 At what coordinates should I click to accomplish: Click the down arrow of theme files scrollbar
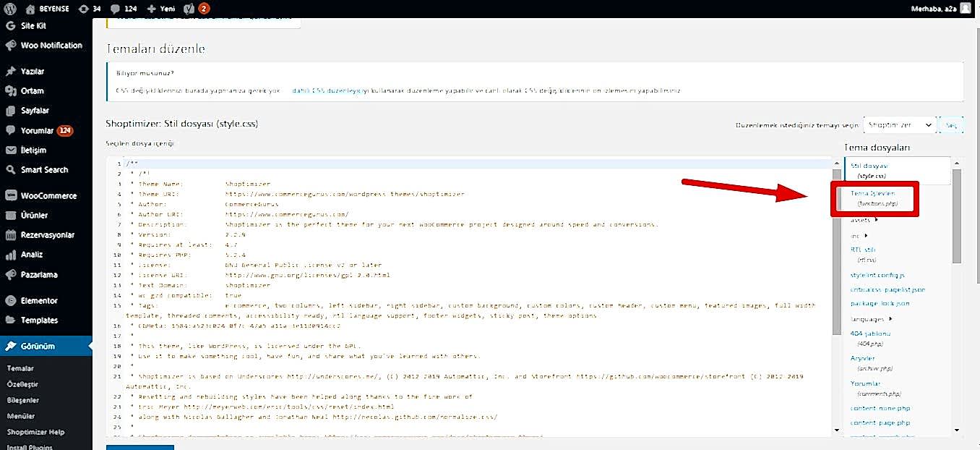click(x=957, y=430)
